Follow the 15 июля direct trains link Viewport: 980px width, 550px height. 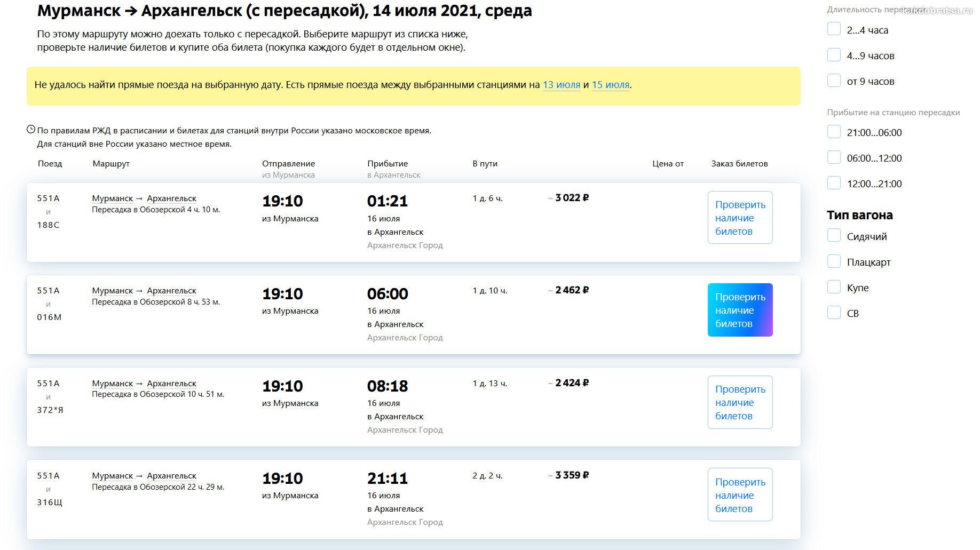[x=610, y=85]
